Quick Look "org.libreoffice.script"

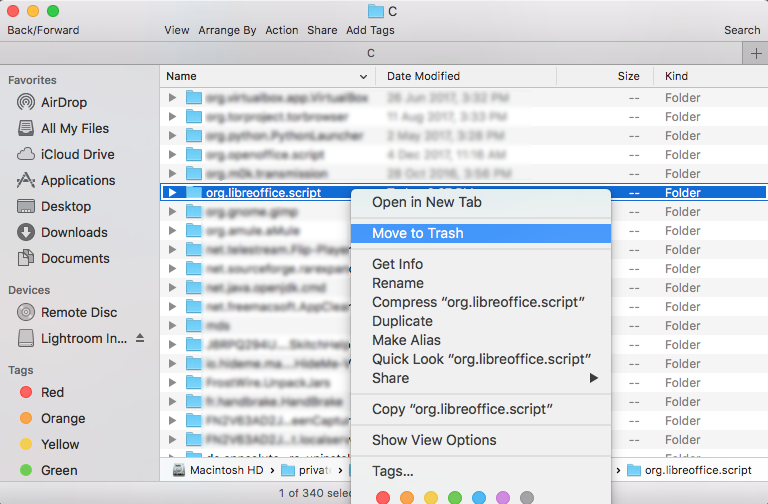pos(480,359)
